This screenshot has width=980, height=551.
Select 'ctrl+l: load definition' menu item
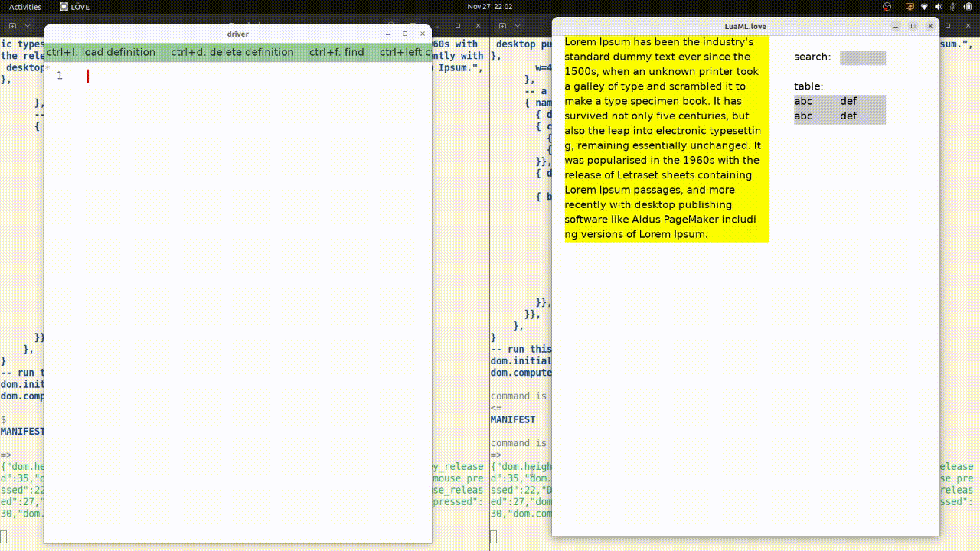(x=101, y=53)
